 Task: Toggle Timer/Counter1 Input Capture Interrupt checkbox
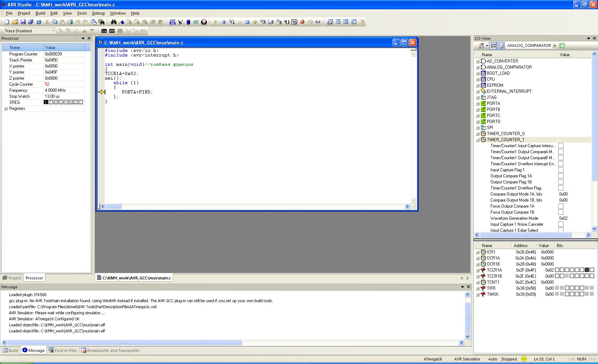561,146
